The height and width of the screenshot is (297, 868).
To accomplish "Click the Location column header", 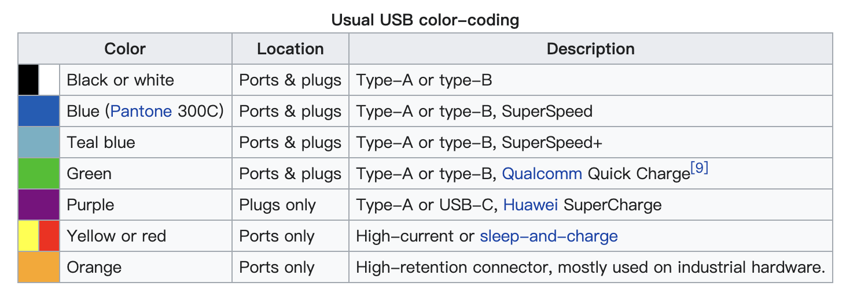I will [290, 49].
